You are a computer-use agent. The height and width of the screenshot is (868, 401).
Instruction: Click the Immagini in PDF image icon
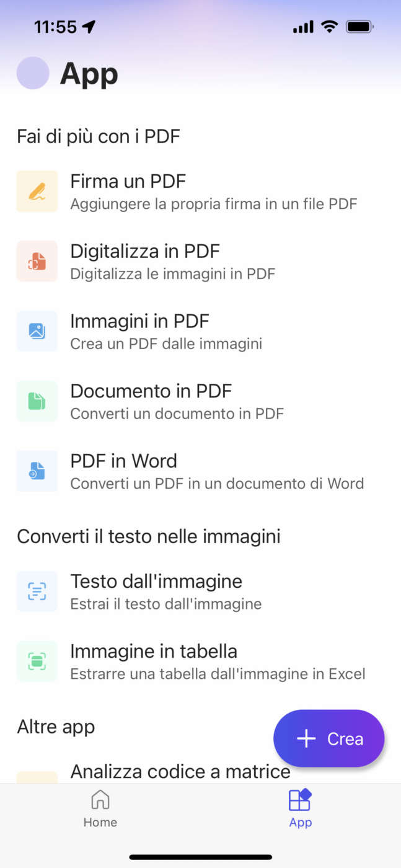37,331
